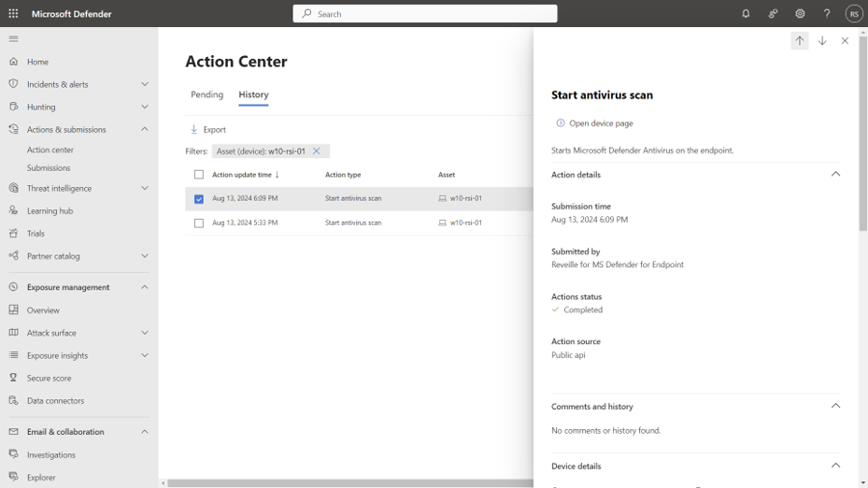Click the Trials gift icon

click(13, 233)
